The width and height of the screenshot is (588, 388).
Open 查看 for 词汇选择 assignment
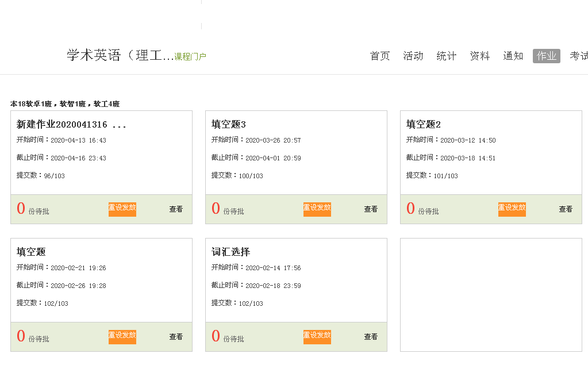point(371,337)
